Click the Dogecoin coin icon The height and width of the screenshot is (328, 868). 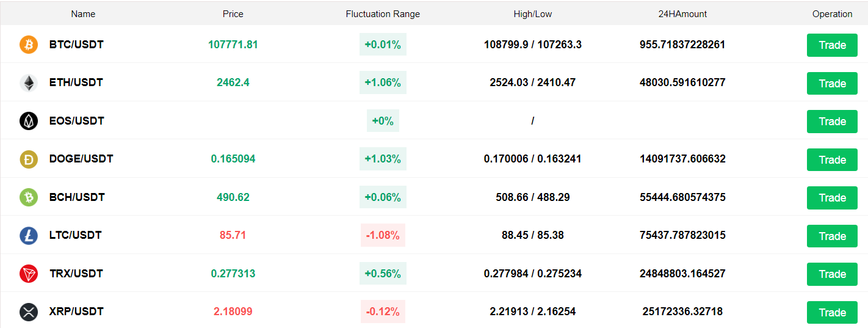click(29, 159)
